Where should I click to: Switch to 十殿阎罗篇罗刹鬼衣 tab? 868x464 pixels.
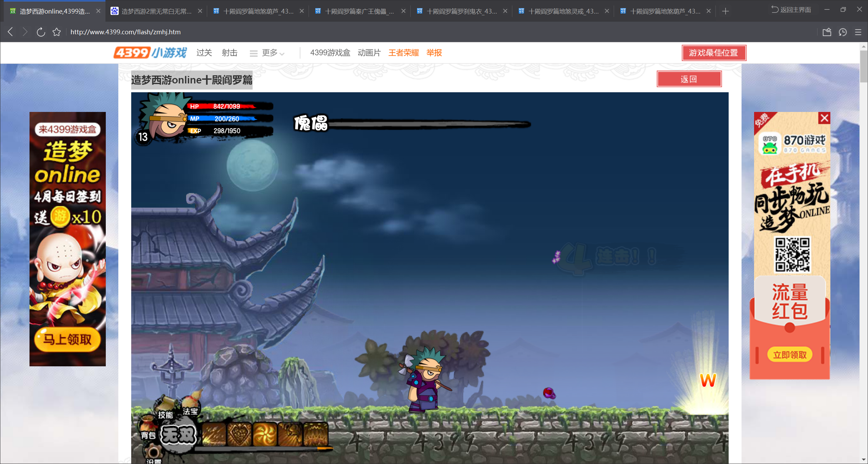[x=461, y=11]
